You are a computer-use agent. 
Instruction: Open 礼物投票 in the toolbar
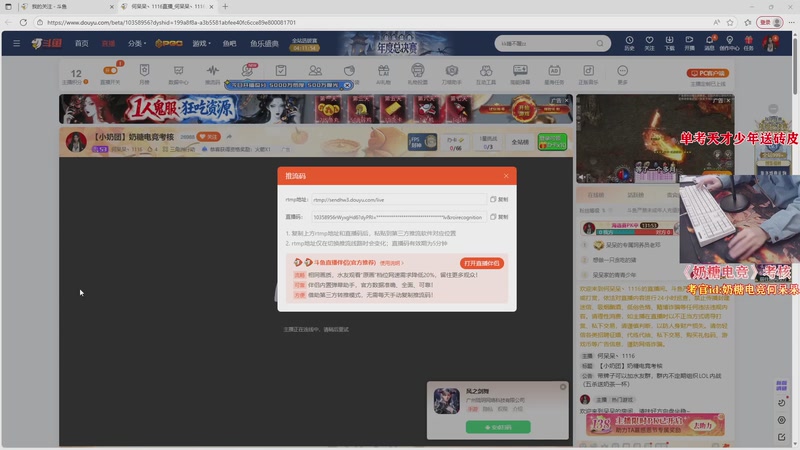[x=417, y=74]
